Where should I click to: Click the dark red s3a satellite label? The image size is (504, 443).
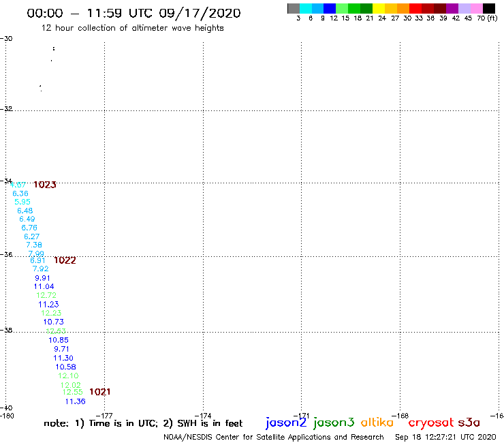point(469,423)
